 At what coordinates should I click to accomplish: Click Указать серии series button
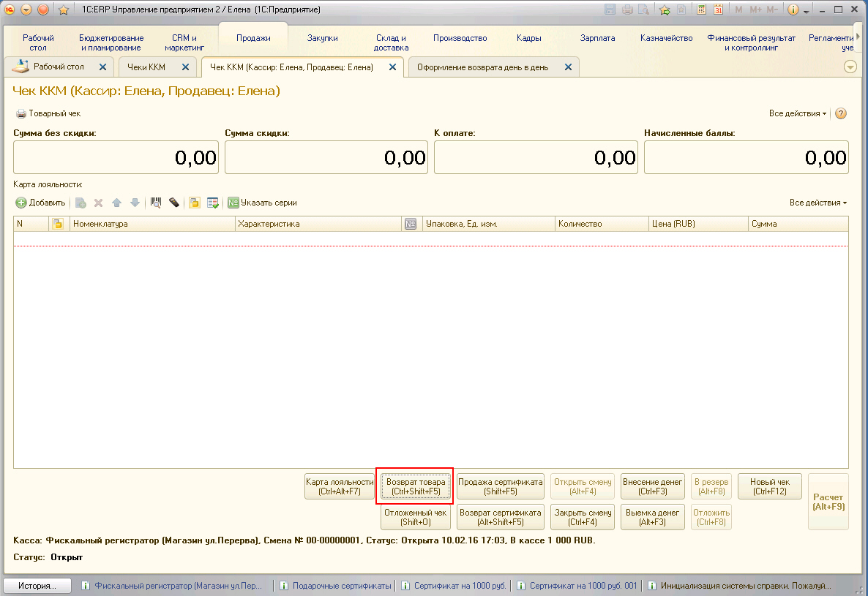click(263, 203)
